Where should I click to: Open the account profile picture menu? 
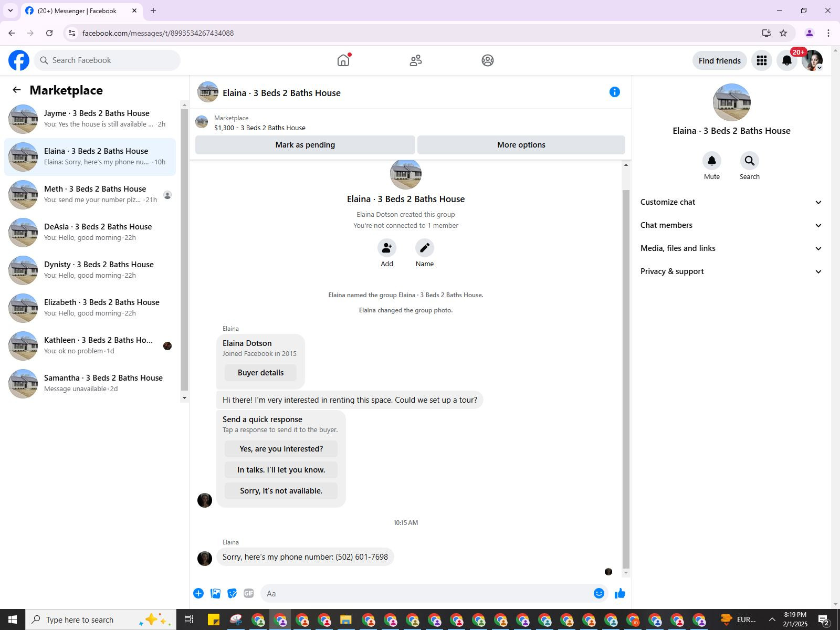click(x=812, y=60)
